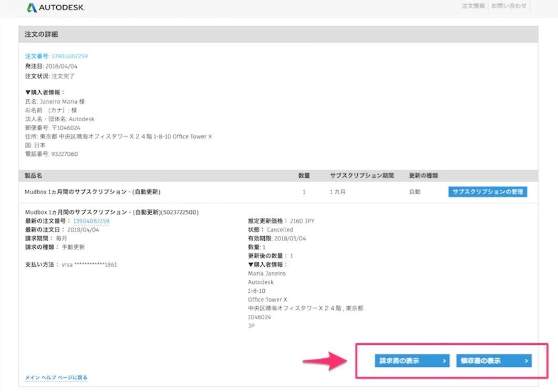This screenshot has height=392, width=558.
Task: Click the Maria Janeiro name in details
Action: tap(267, 273)
